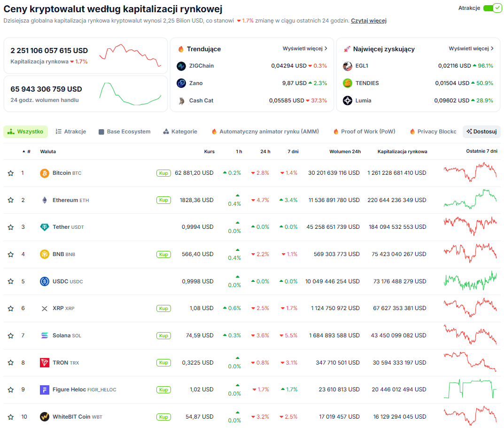Screen dimensions: 504x428
Task: Click the Kup button for Ethereum
Action: [x=163, y=200]
